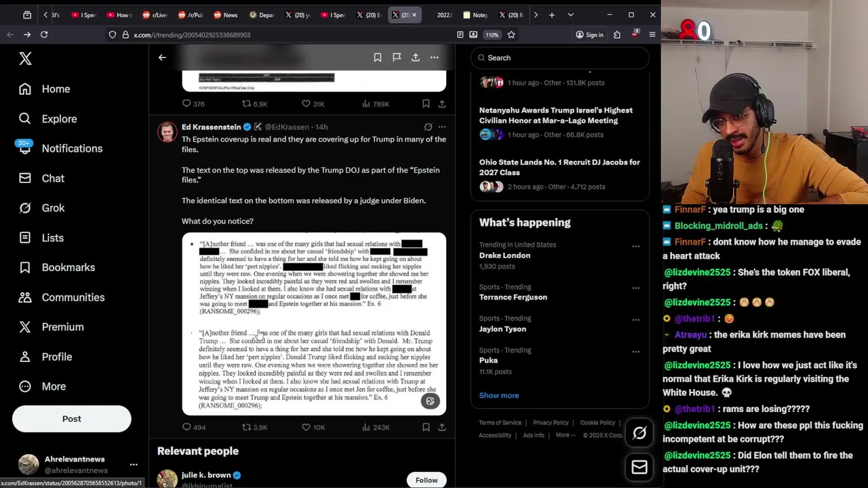Bookmark page with browser star icon
868x488 pixels.
[x=511, y=35]
